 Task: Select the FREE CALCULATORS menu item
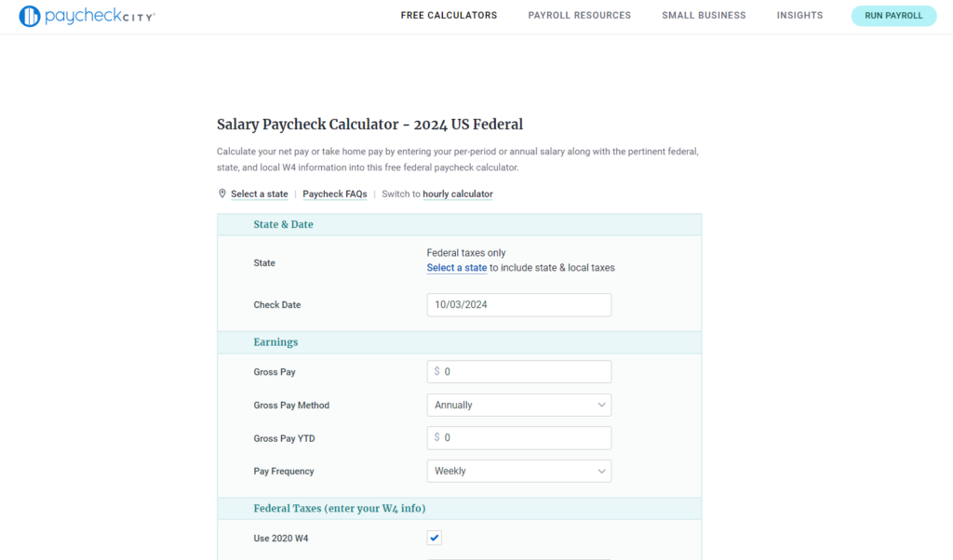pos(449,15)
